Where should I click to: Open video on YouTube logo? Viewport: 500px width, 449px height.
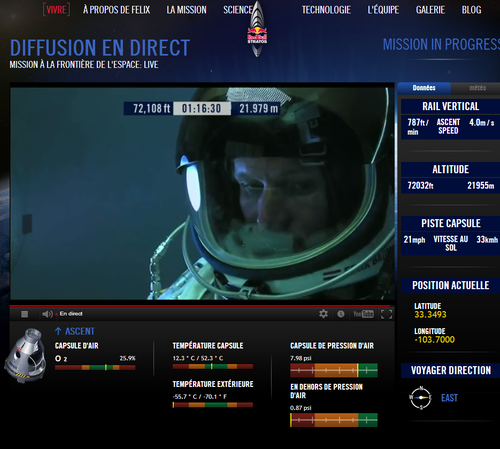pos(363,314)
